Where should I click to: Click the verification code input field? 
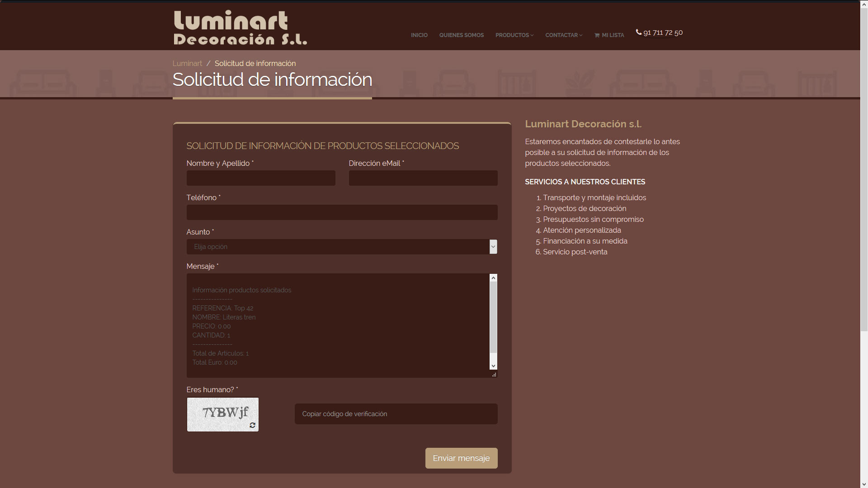(396, 414)
